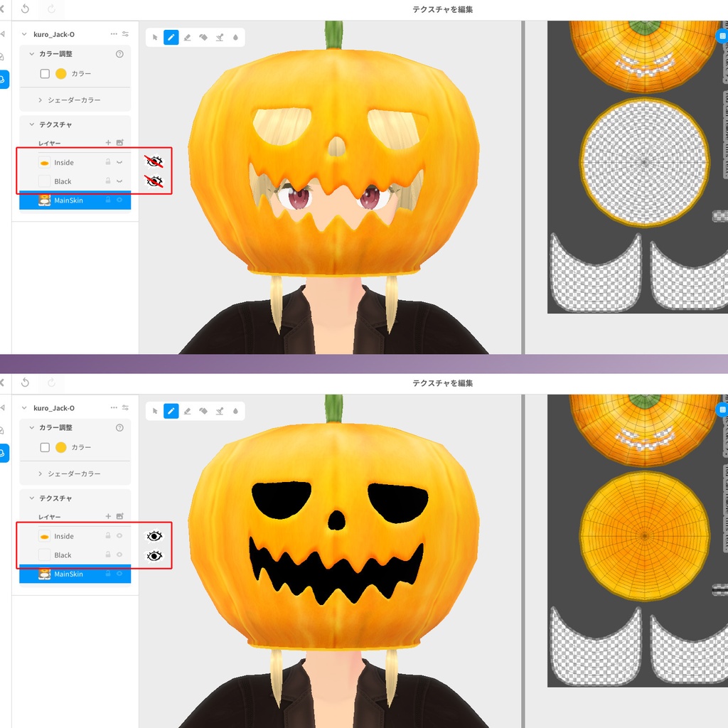Collapse the テクスチャ section in the lower screenshot

point(31,498)
